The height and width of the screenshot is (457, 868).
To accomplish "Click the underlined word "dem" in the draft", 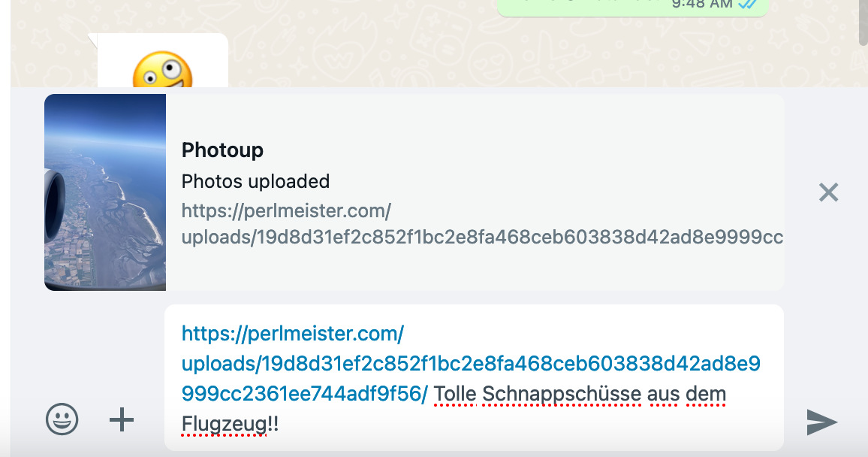I will (706, 394).
